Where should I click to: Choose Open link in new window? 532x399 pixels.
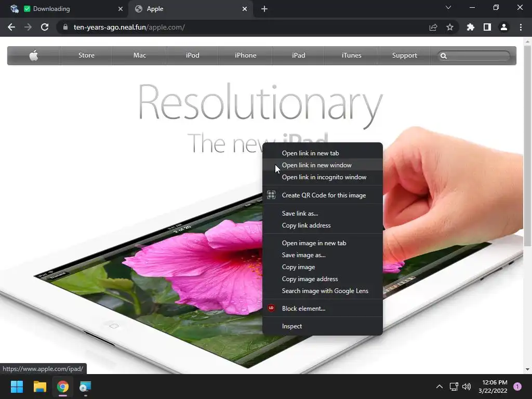point(323,165)
